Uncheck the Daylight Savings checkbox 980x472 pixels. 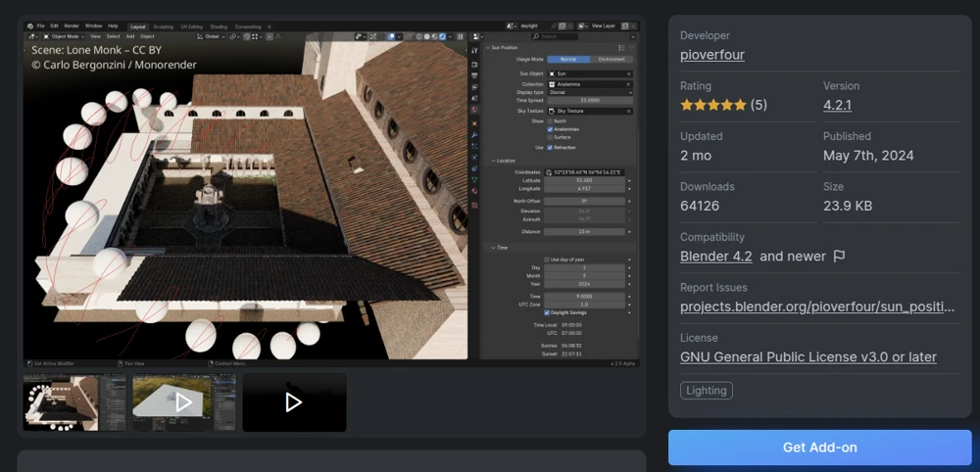click(547, 312)
